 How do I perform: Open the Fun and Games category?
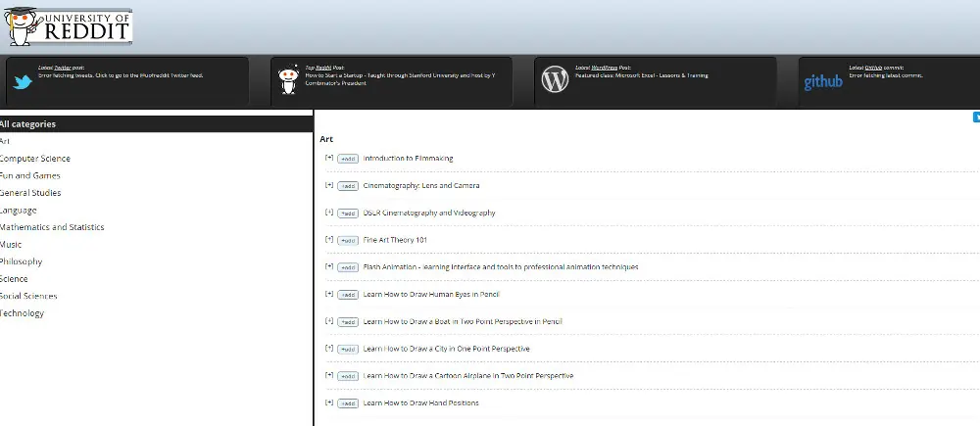(x=30, y=175)
